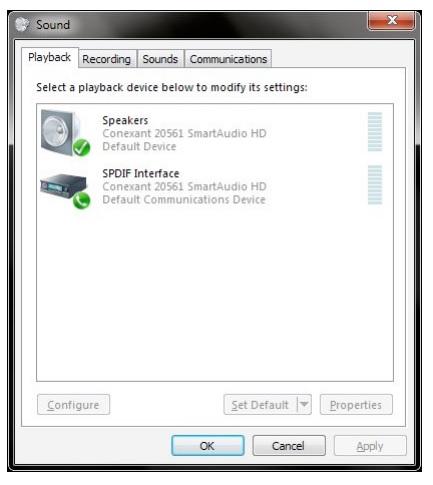This screenshot has width=433, height=485.
Task: Select the Speakers device icon
Action: (61, 132)
